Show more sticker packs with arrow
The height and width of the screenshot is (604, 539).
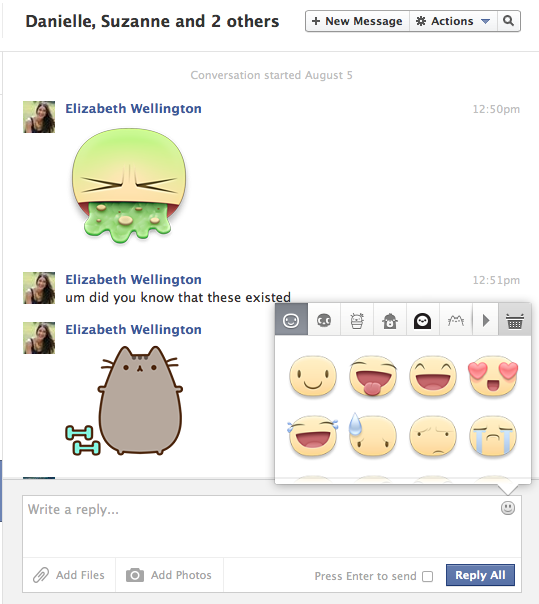[x=486, y=320]
